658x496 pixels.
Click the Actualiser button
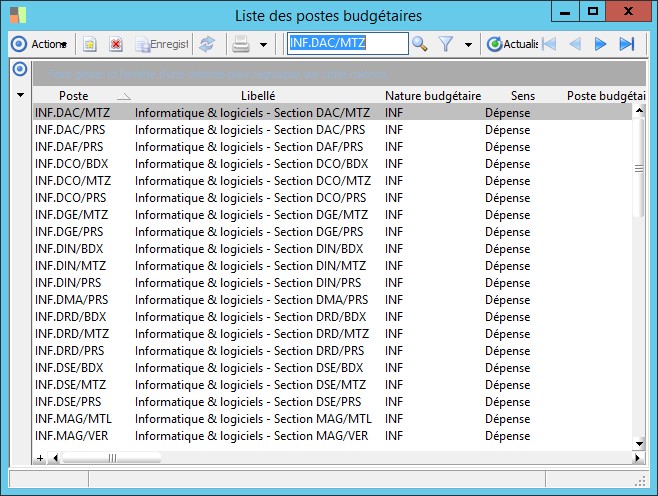(512, 44)
